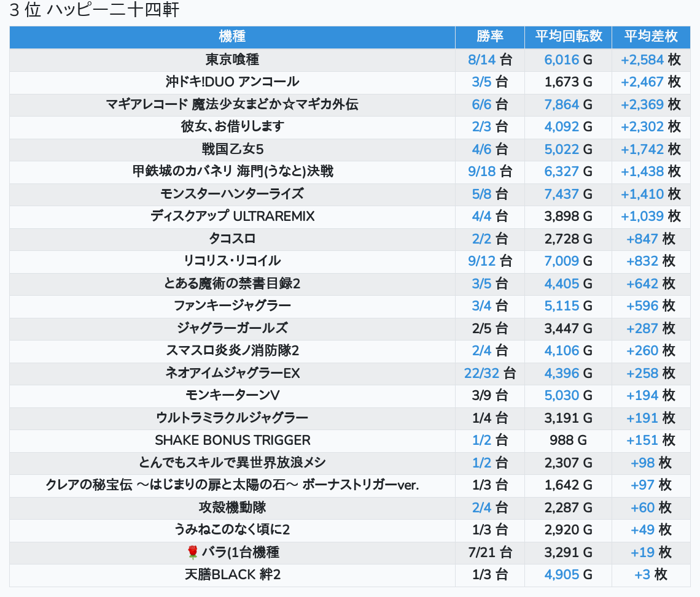The image size is (700, 597).
Task: Click 22/32 台 for ネオアイムジャグラーEX
Action: tap(490, 373)
